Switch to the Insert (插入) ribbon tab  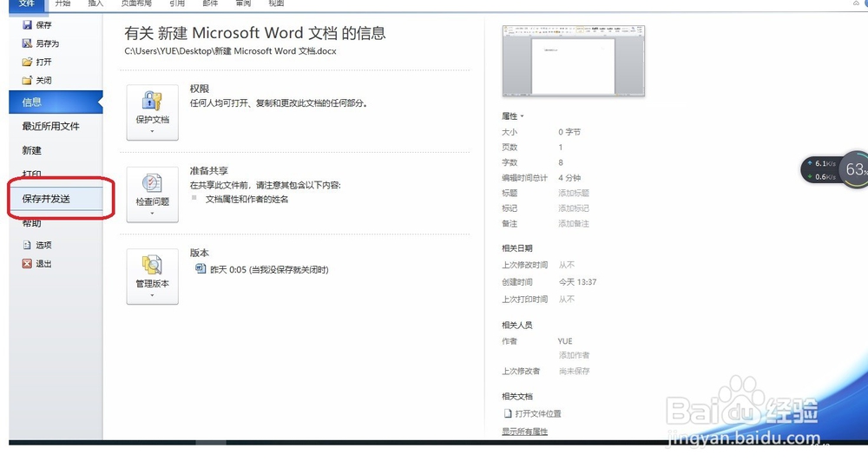tap(95, 3)
